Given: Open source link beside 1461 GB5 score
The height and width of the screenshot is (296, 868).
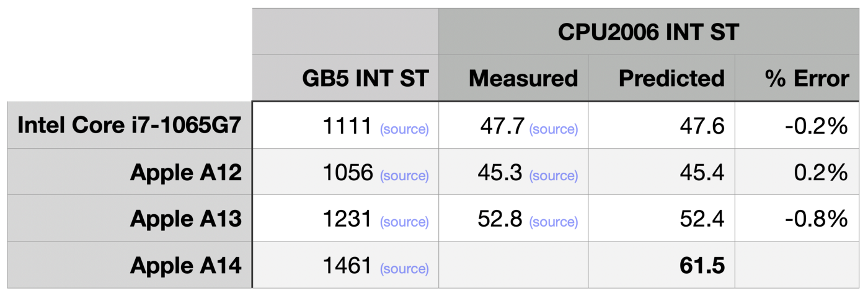Looking at the screenshot, I should tap(404, 269).
